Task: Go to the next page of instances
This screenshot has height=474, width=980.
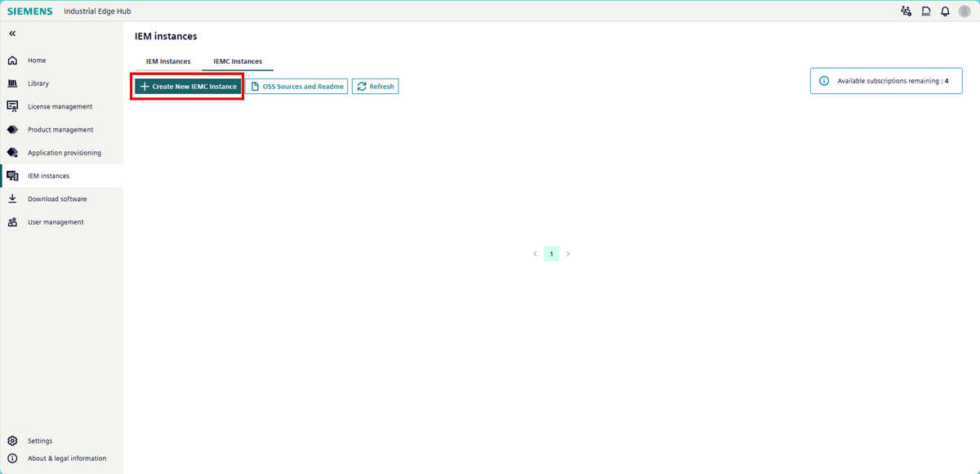Action: [568, 253]
